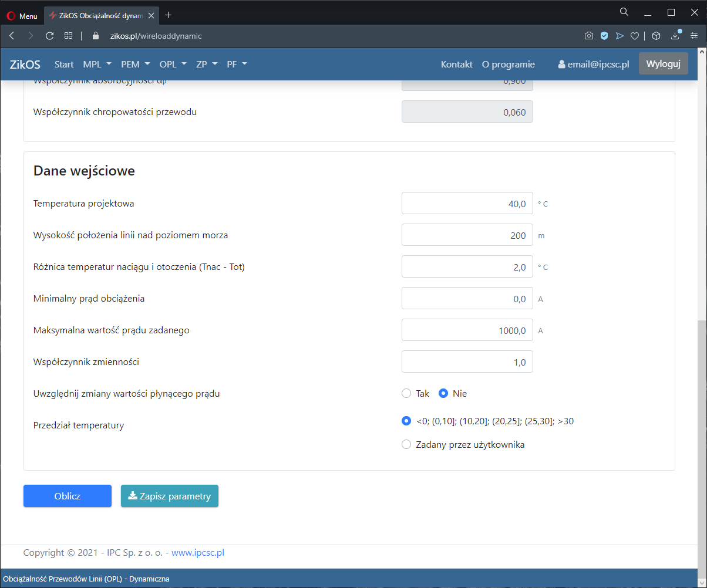Image resolution: width=707 pixels, height=588 pixels.
Task: Open Speed Dial grid icon
Action: pos(69,36)
